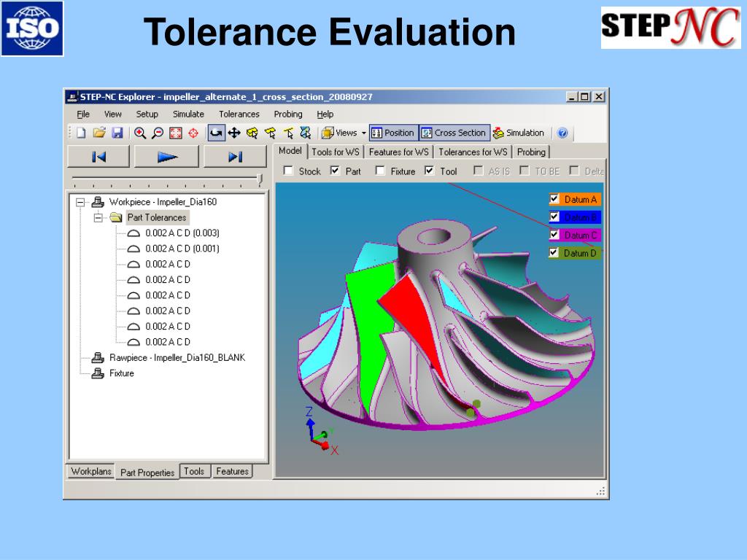This screenshot has height=560, width=747.
Task: Open the Help menu
Action: (325, 114)
